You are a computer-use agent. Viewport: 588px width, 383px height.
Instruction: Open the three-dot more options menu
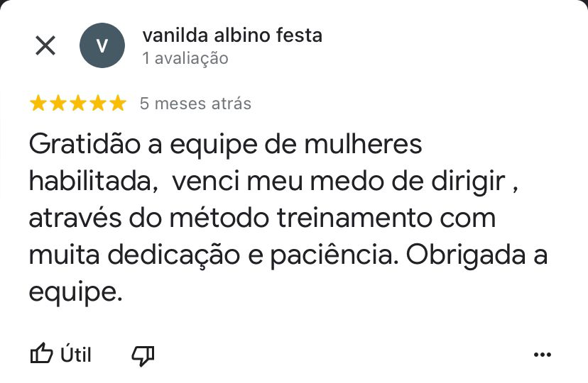[x=542, y=354]
